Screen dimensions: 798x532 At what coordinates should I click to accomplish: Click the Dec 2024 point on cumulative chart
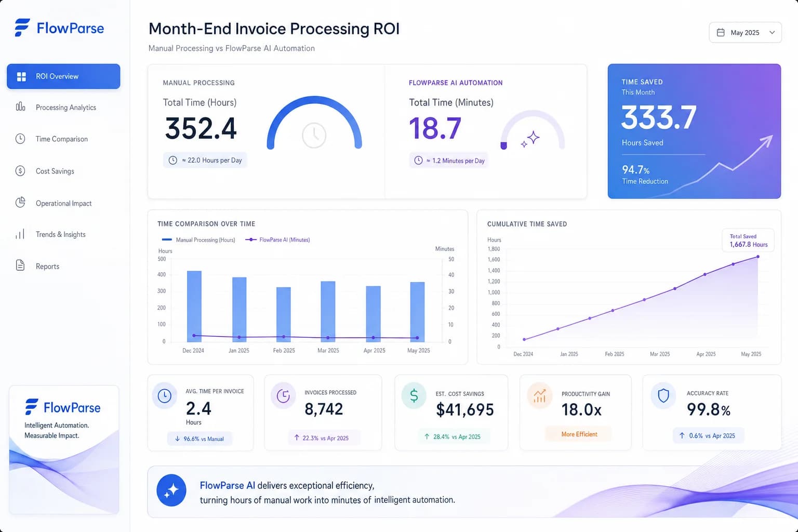(524, 339)
